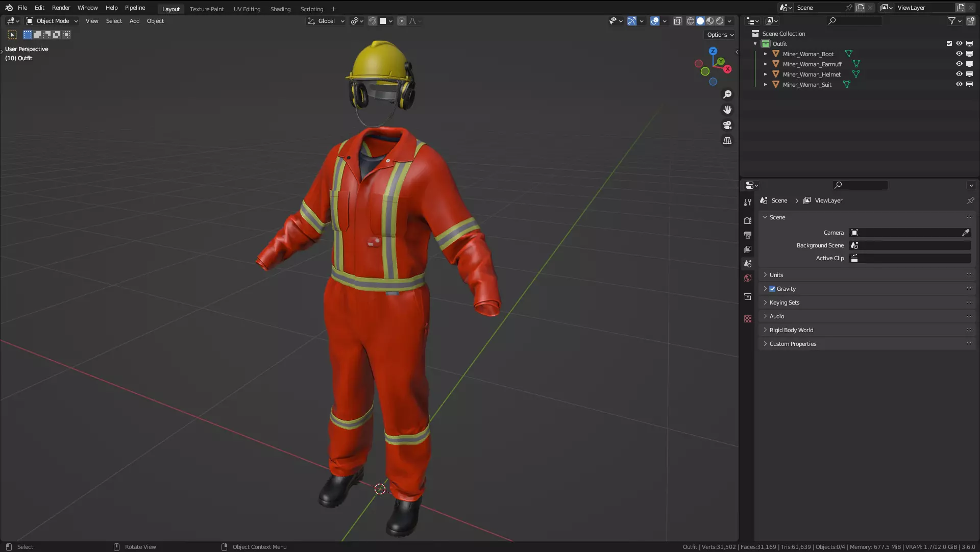
Task: Open the File menu
Action: click(x=22, y=8)
